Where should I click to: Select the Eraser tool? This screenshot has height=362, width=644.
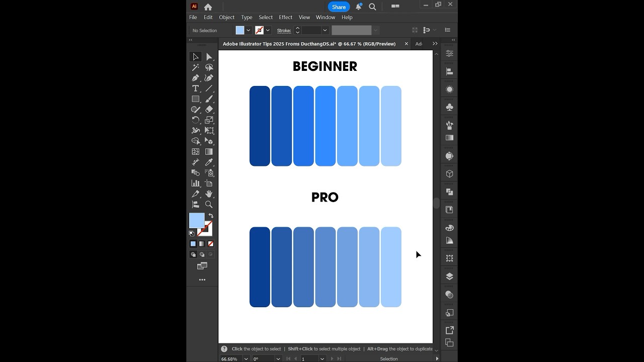click(209, 110)
